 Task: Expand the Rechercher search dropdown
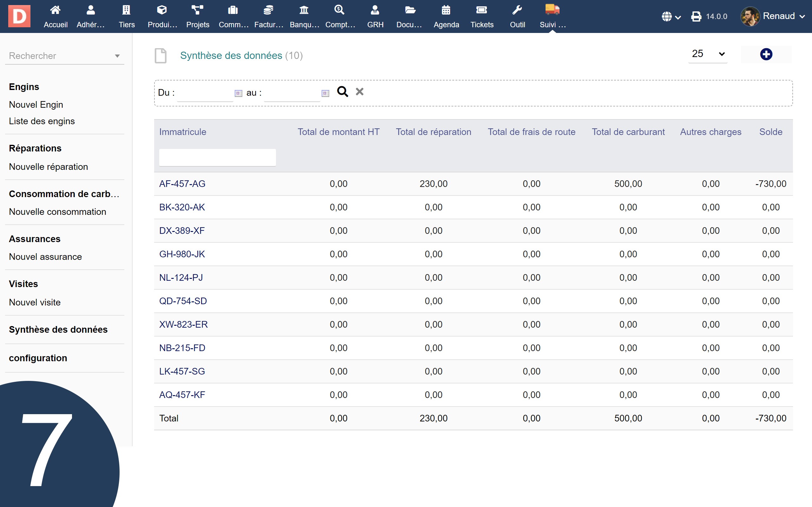click(x=117, y=56)
